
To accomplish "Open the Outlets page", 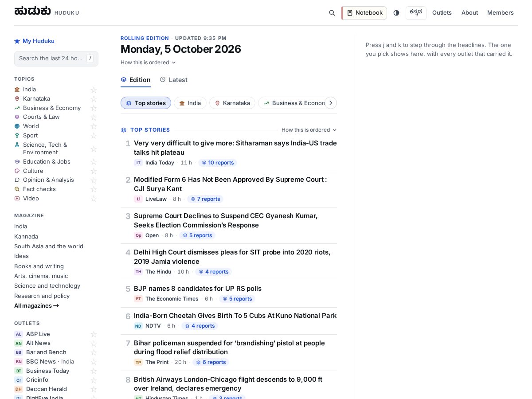I will [x=442, y=13].
